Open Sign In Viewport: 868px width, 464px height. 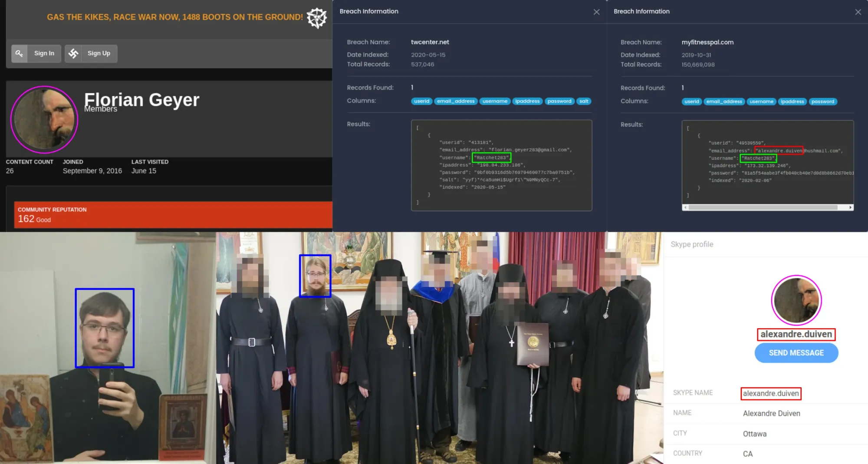pyautogui.click(x=43, y=53)
